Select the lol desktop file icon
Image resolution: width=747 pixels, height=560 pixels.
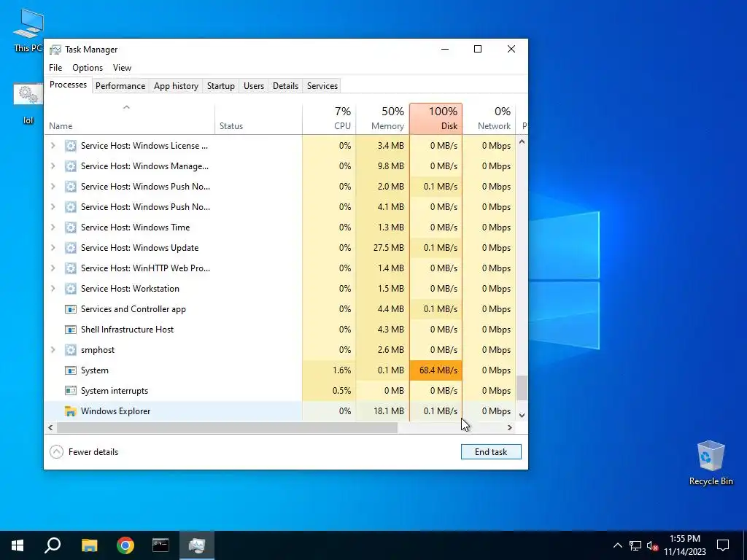(x=28, y=104)
